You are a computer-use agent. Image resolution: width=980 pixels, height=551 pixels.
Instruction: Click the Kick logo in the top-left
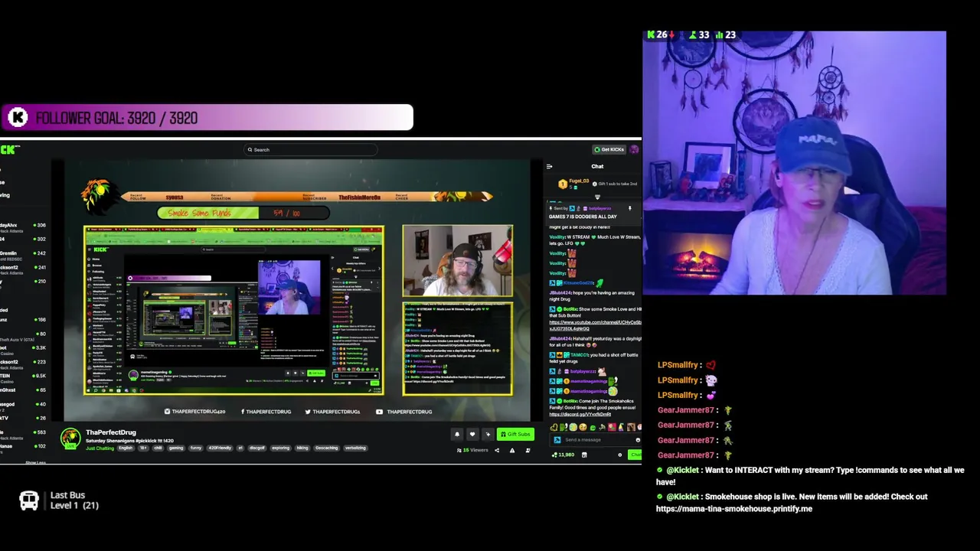9,149
